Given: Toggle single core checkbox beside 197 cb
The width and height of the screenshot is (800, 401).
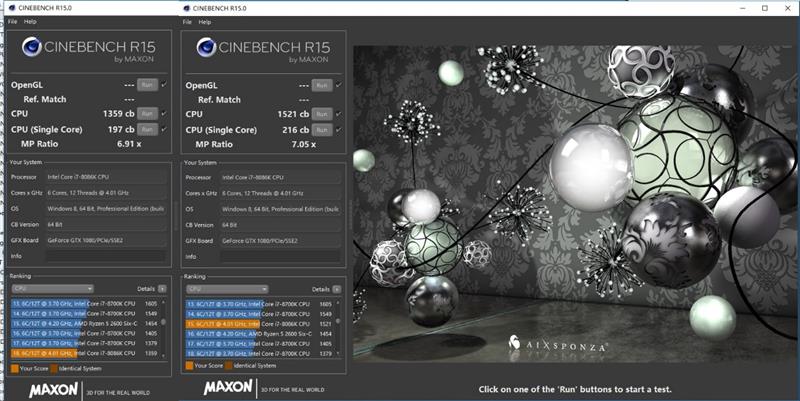Looking at the screenshot, I should pyautogui.click(x=164, y=129).
